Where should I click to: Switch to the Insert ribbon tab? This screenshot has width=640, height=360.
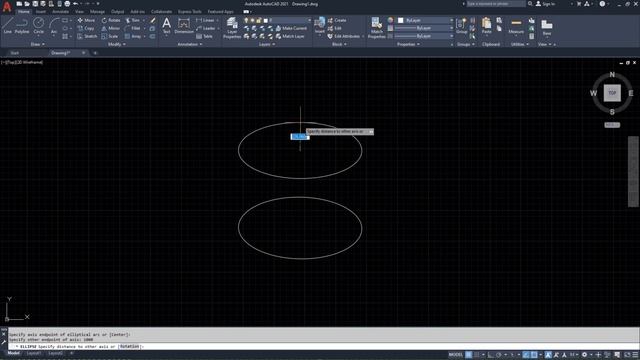[41, 11]
